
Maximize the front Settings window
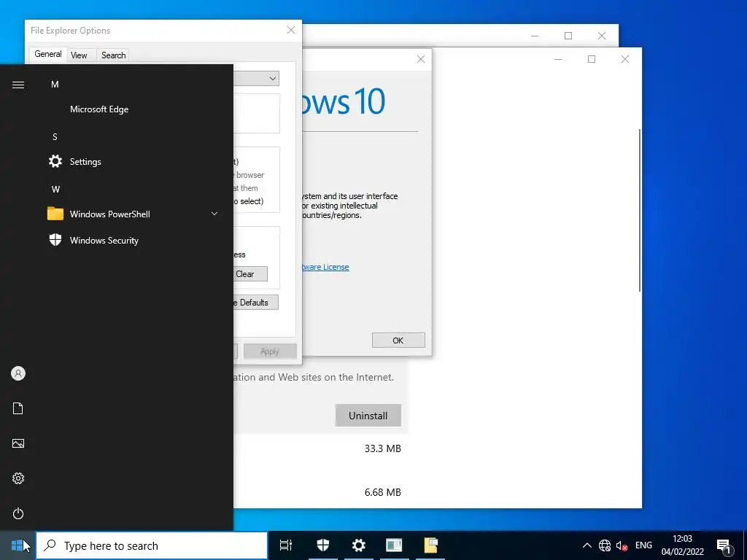click(x=591, y=59)
